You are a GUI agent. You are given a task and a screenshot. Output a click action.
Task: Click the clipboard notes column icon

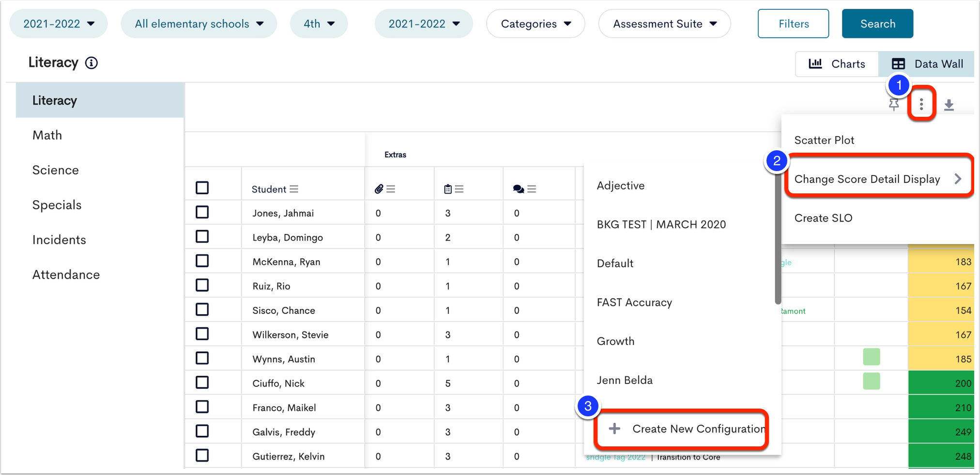448,189
